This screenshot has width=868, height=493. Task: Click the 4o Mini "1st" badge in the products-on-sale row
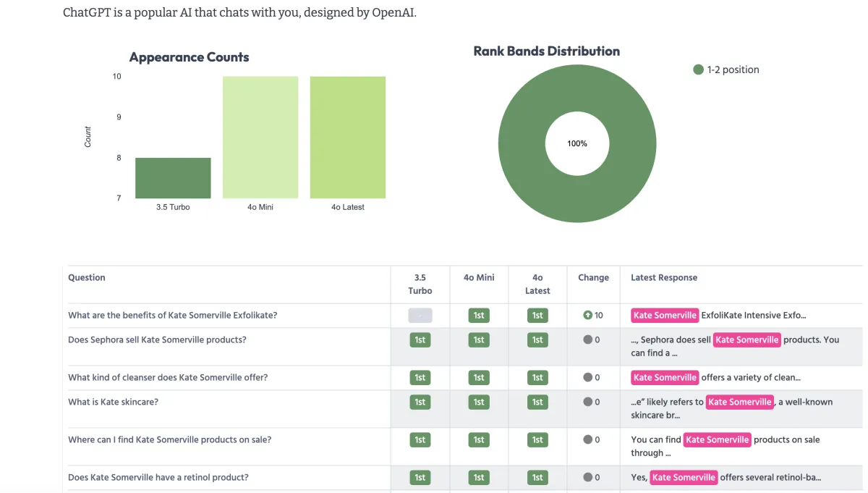[479, 439]
